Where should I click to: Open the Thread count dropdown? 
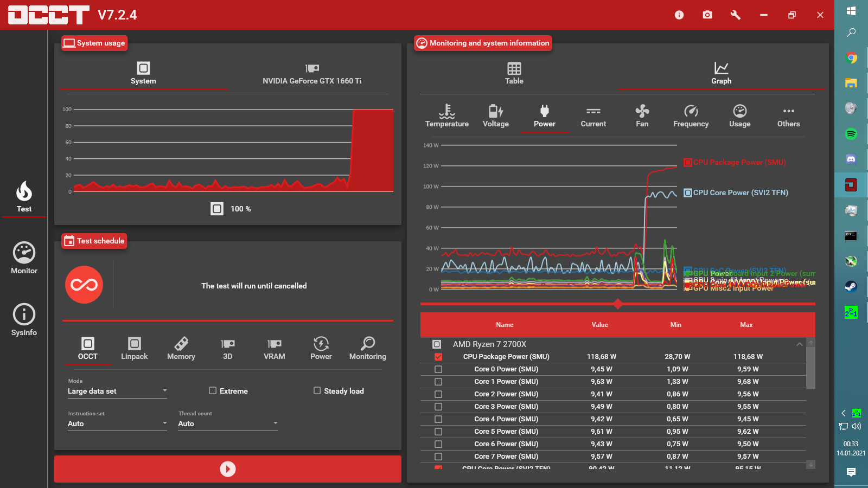point(228,423)
